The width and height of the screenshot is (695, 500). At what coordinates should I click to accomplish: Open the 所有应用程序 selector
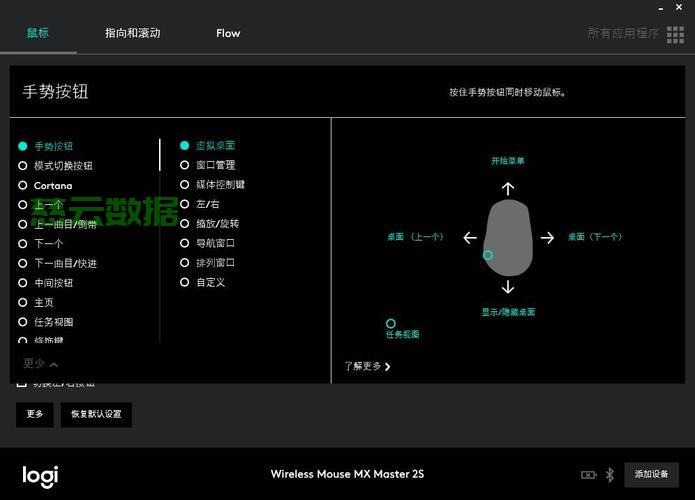623,33
